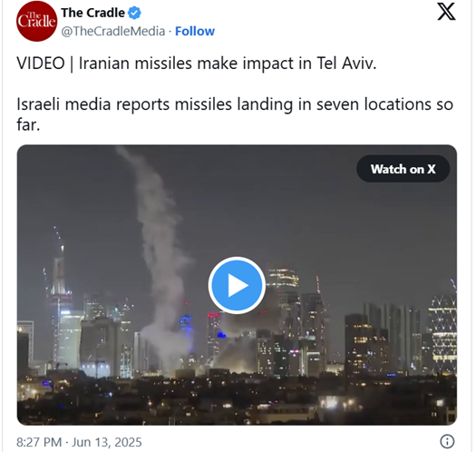
Task: Click the word VIDEO in the tweet
Action: (x=41, y=64)
